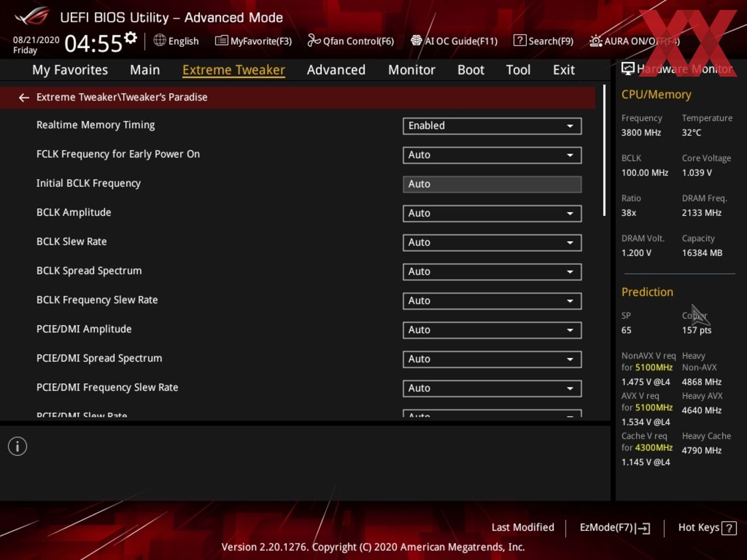Select Initial BCLK Frequency label
747x560 pixels.
(88, 183)
